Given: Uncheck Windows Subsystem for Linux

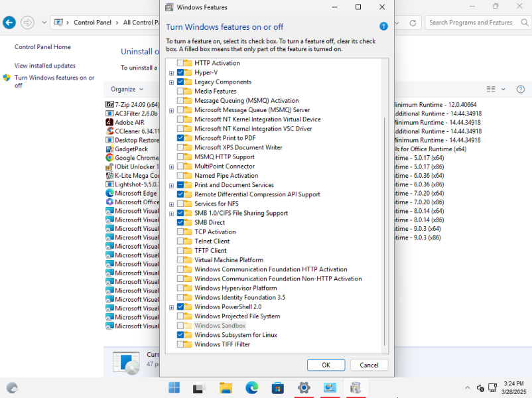Looking at the screenshot, I should (x=180, y=335).
